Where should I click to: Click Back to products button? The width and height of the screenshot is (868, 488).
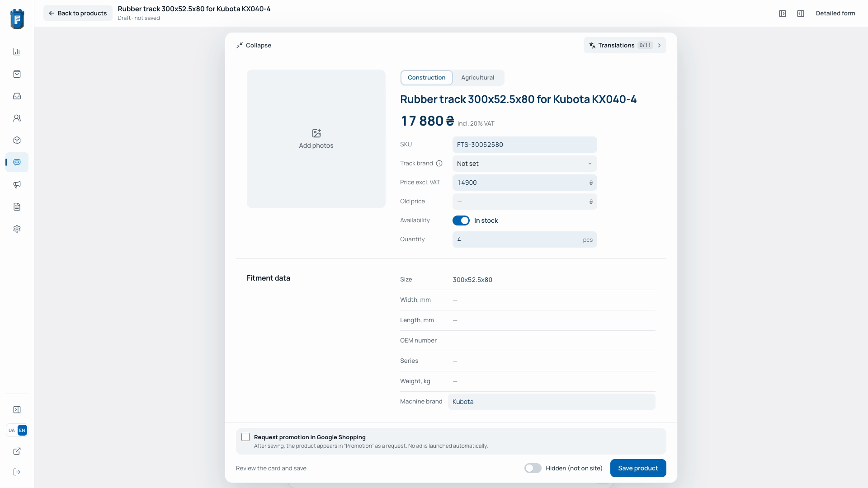click(78, 13)
